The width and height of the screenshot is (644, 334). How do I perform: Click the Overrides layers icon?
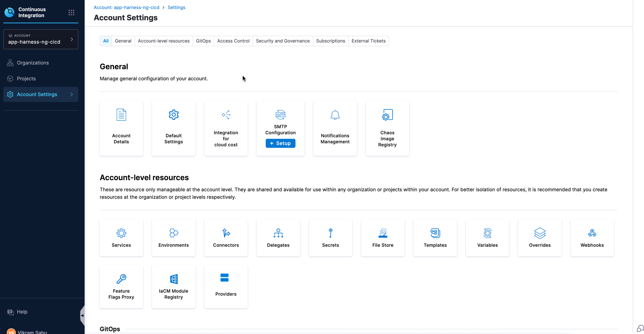click(x=540, y=233)
